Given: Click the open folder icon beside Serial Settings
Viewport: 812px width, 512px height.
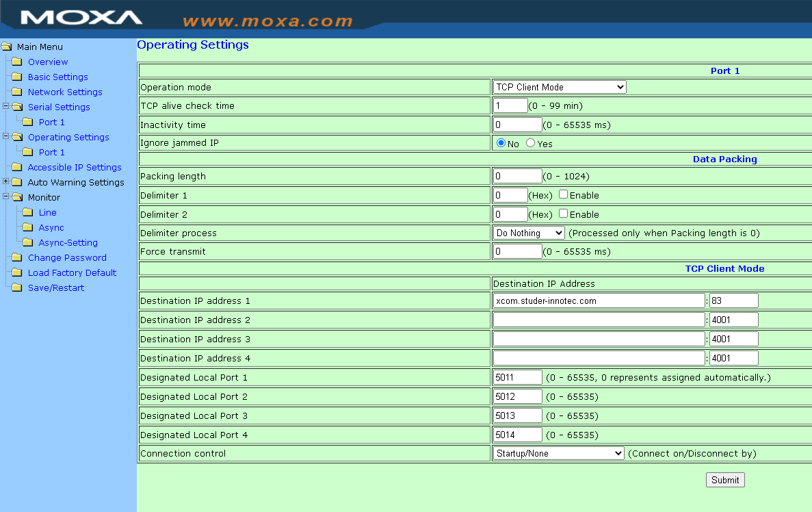Looking at the screenshot, I should click(x=18, y=107).
